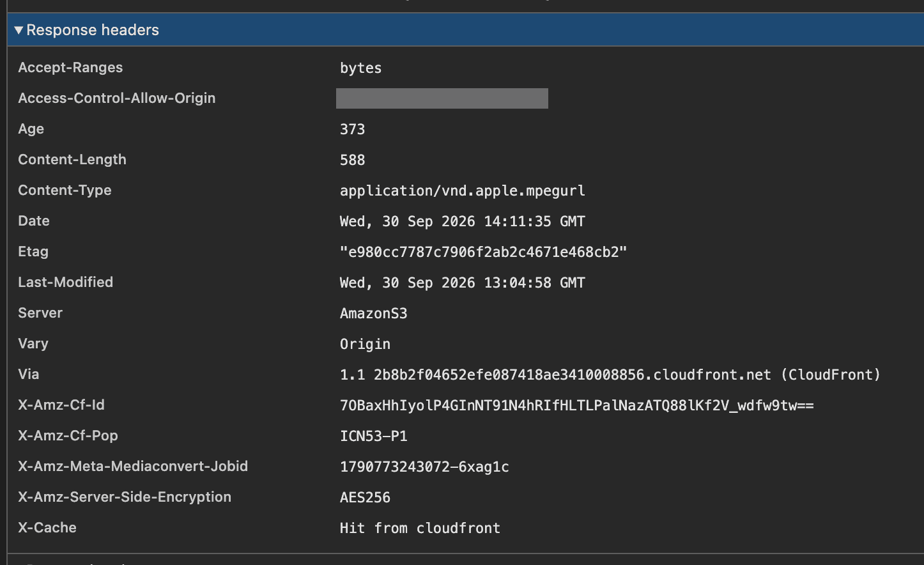
Task: Collapse the Response headers section
Action: tap(19, 30)
